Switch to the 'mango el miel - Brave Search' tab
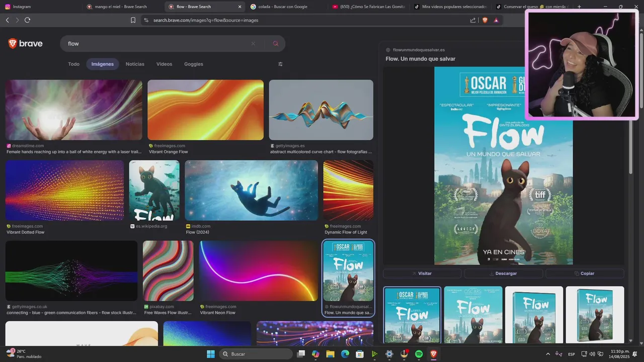This screenshot has height=362, width=644. 123,7
